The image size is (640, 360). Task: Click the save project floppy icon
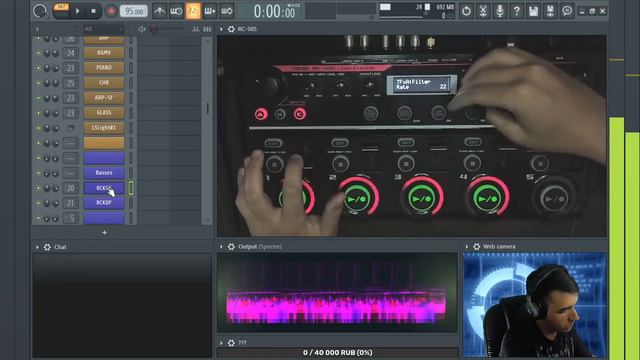coord(533,11)
